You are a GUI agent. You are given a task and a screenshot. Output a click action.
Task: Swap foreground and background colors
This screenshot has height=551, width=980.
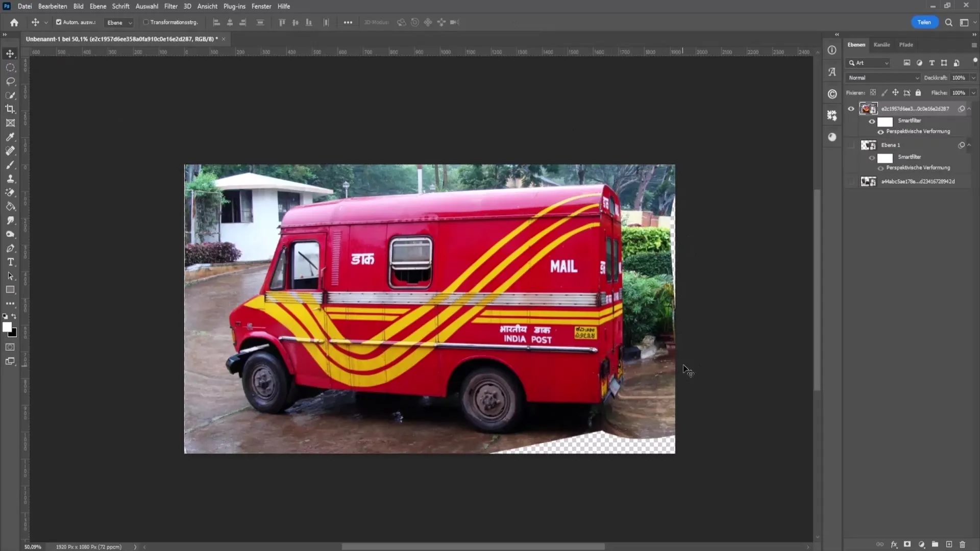point(14,316)
